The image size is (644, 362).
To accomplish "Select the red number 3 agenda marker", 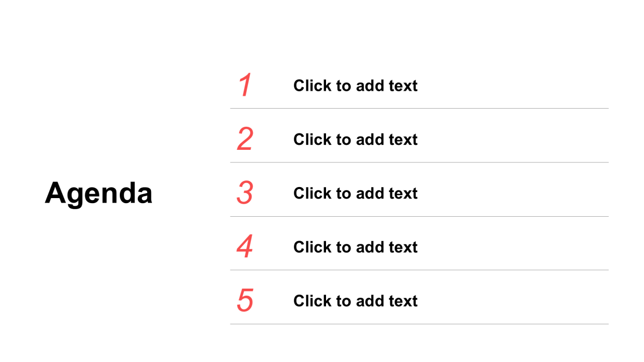I will point(245,193).
